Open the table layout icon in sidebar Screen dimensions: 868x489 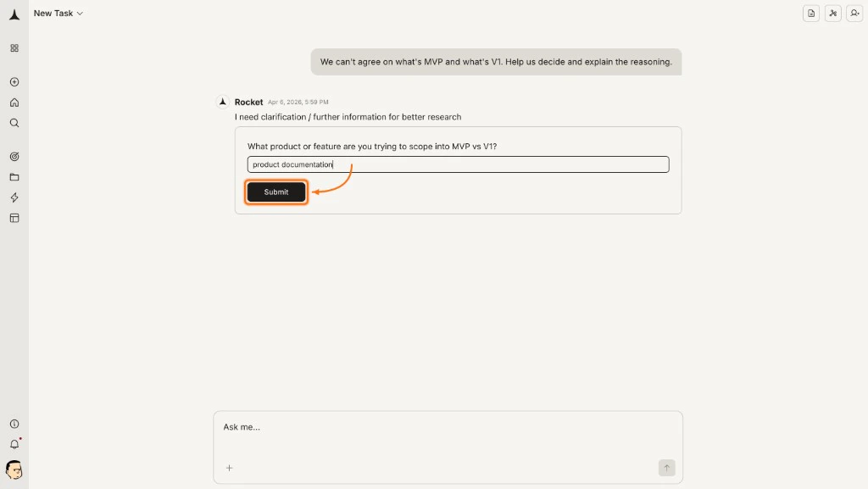point(14,218)
